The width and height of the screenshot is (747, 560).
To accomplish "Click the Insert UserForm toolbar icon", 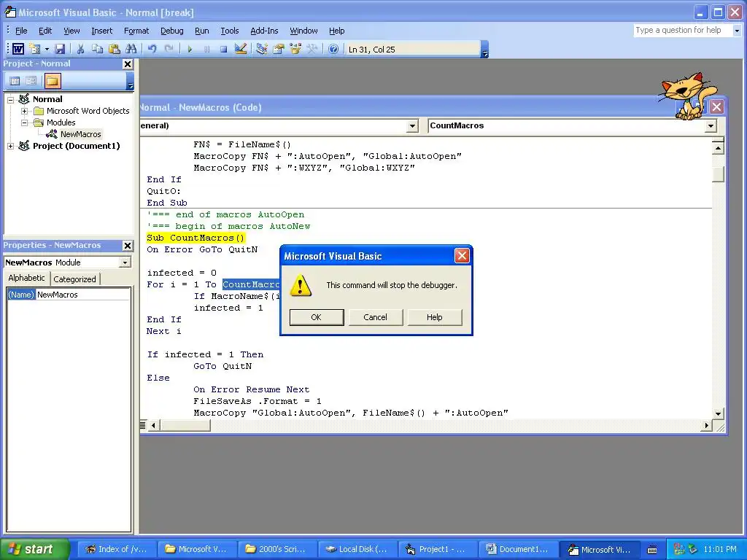I will pos(35,49).
